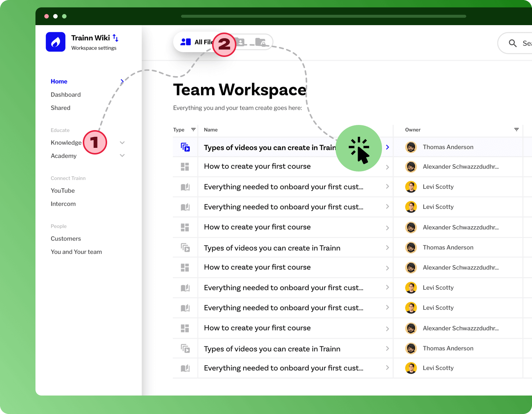Click the Trainn flame logo

(x=55, y=42)
